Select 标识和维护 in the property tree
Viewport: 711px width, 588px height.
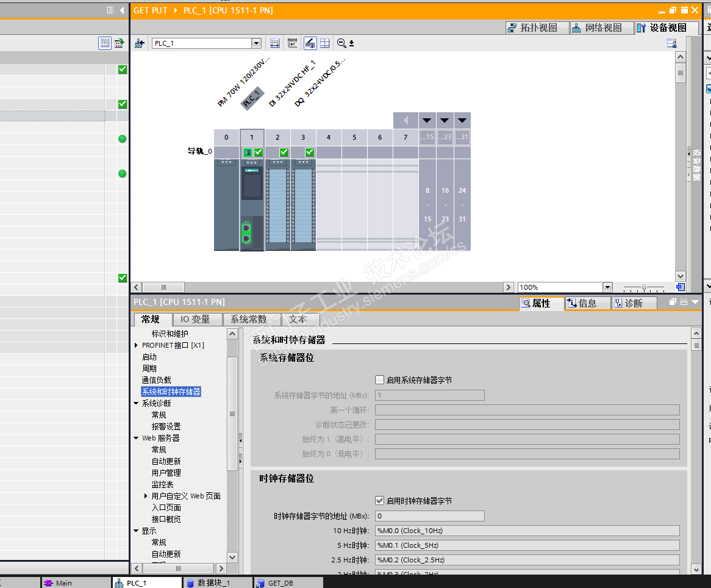170,334
